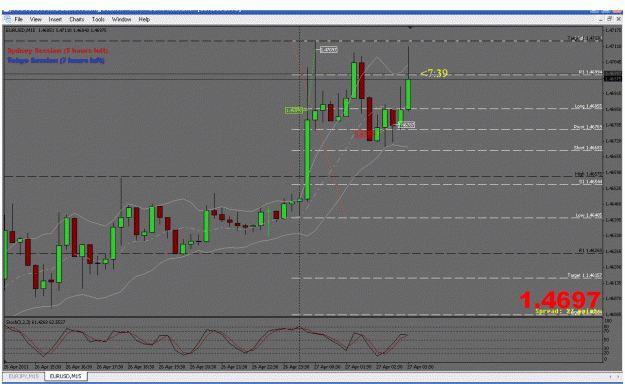The height and width of the screenshot is (384, 625).
Task: Click the Target 1 level label
Action: pyautogui.click(x=585, y=276)
